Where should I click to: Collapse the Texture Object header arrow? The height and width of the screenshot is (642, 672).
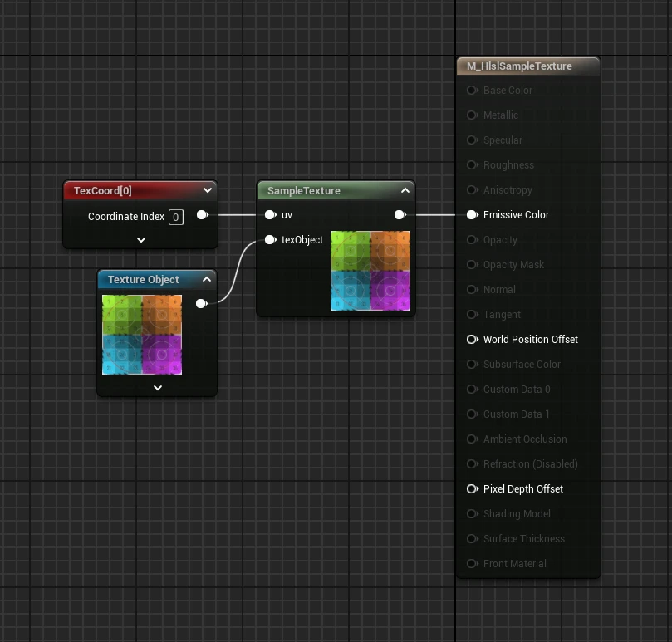coord(206,280)
